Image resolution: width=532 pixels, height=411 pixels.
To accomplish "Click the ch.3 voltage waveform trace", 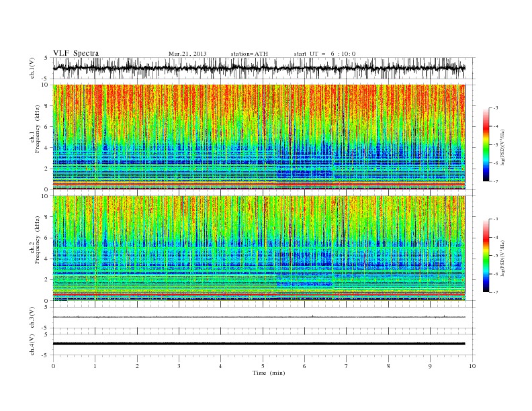I will pos(259,317).
